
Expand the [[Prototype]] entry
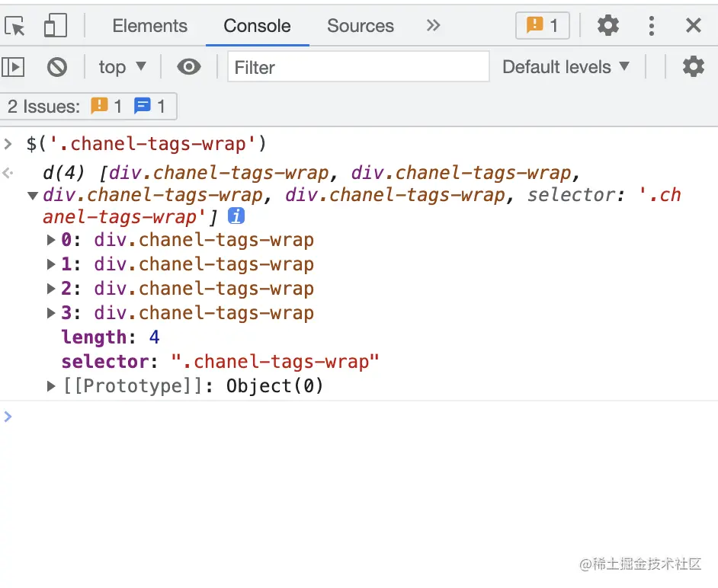click(x=51, y=386)
